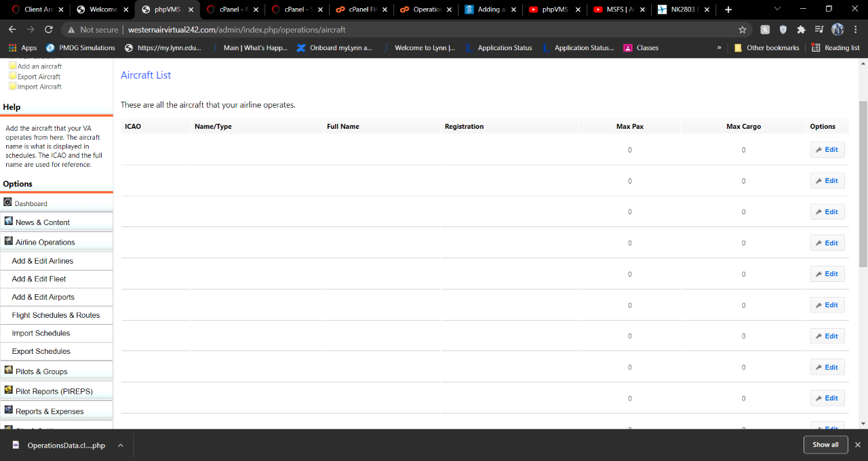Expand the hidden bookmarks chevron
This screenshot has height=461, width=868.
pyautogui.click(x=719, y=48)
